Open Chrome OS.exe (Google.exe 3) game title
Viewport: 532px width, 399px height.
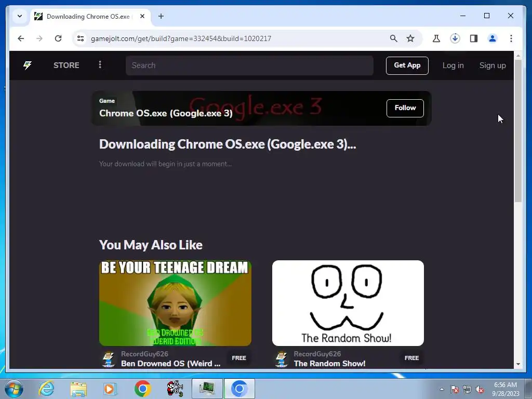click(x=166, y=113)
